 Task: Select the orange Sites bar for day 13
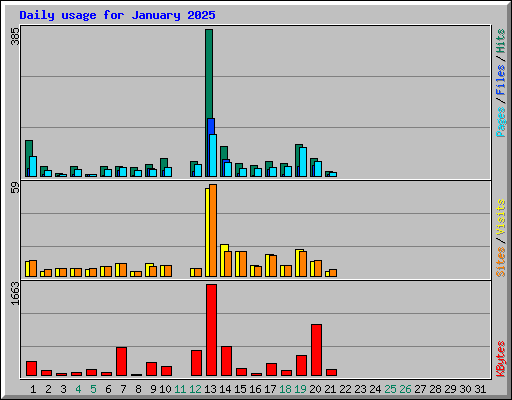click(x=213, y=230)
